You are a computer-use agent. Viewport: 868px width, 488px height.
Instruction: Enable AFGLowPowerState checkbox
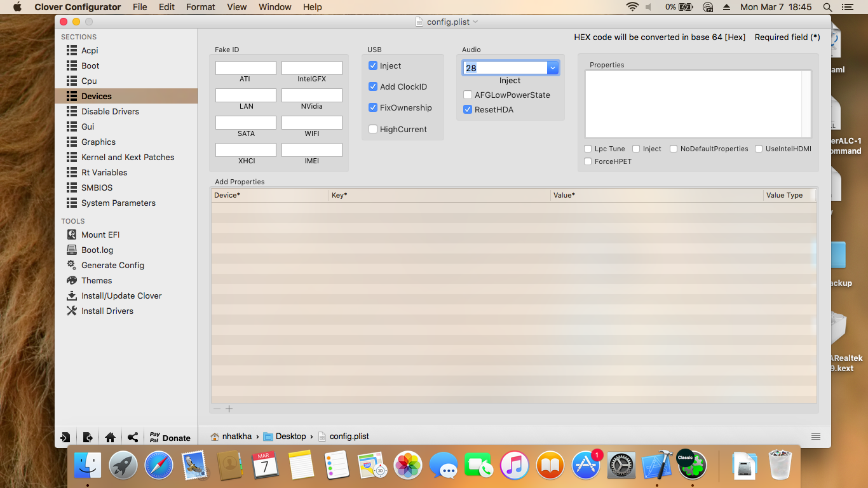click(468, 95)
